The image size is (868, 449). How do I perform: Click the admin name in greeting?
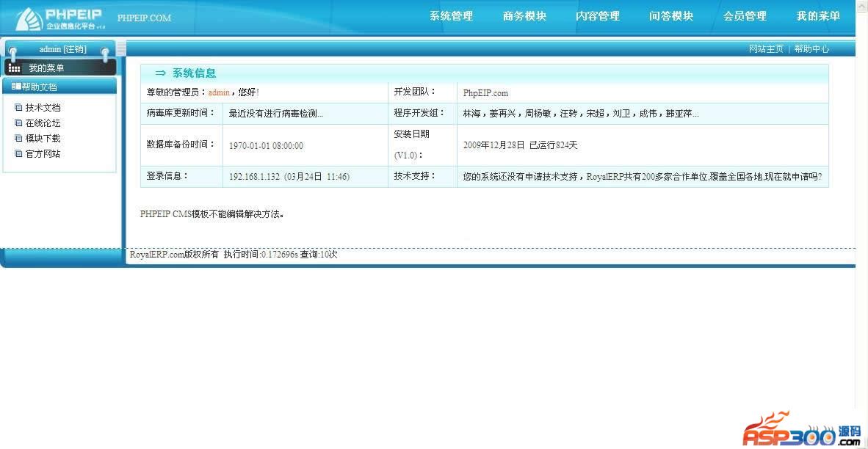tap(219, 93)
